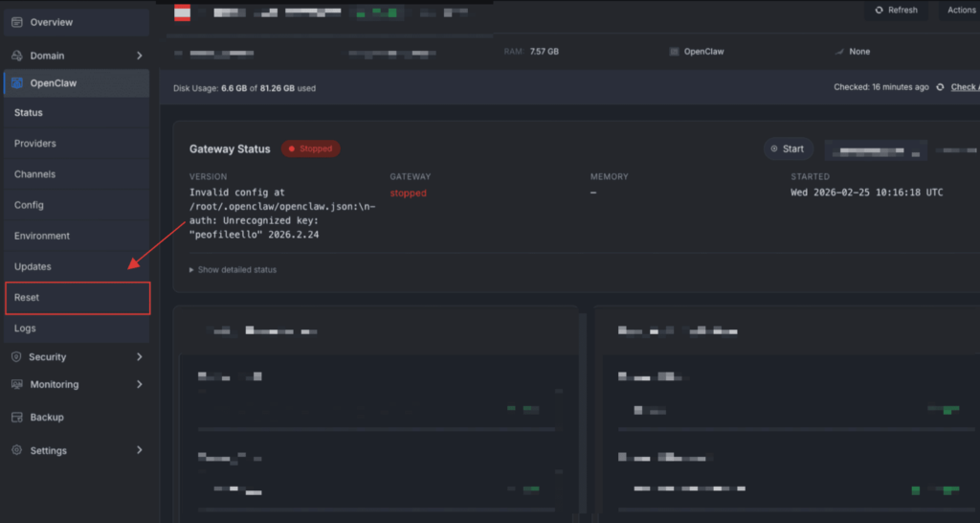Expand the Settings submenu chevron
Image resolution: width=980 pixels, height=523 pixels.
[x=139, y=450]
